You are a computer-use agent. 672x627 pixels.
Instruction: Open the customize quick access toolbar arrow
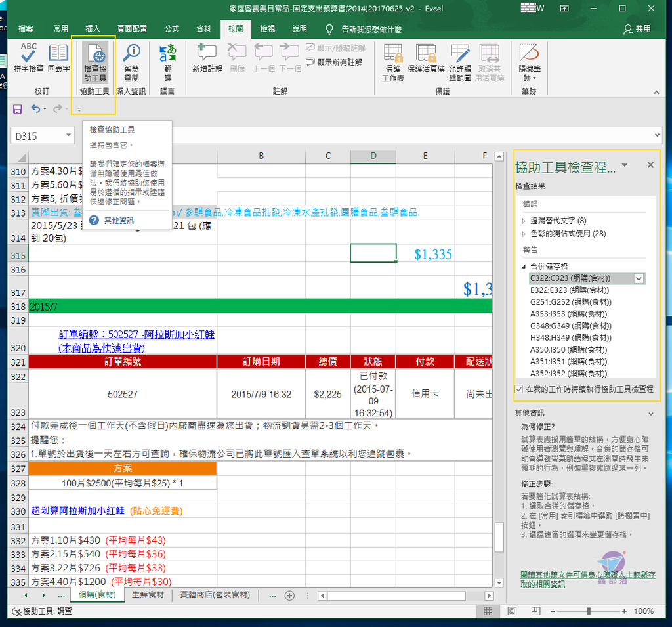pyautogui.click(x=79, y=110)
